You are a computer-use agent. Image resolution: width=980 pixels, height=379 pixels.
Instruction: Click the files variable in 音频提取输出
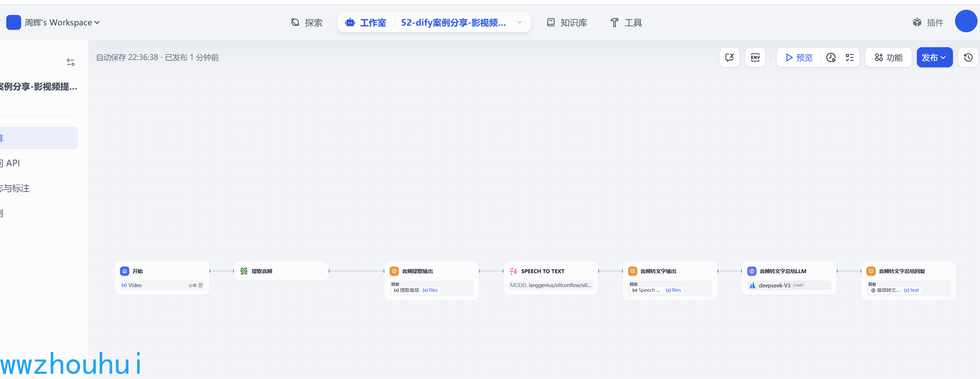coord(430,290)
